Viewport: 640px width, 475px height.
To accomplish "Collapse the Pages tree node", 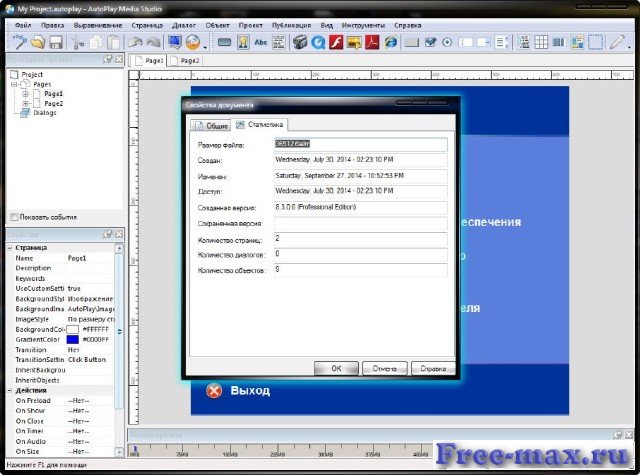I will pos(14,84).
